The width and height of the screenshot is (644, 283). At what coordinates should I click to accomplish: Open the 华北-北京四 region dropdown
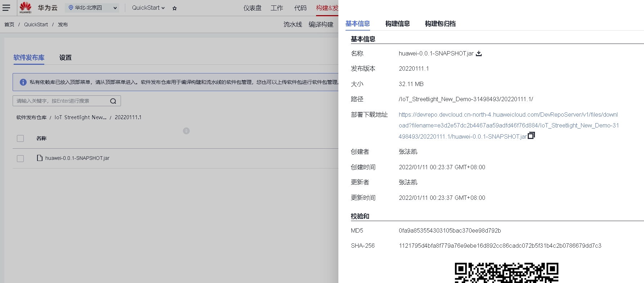pos(92,8)
